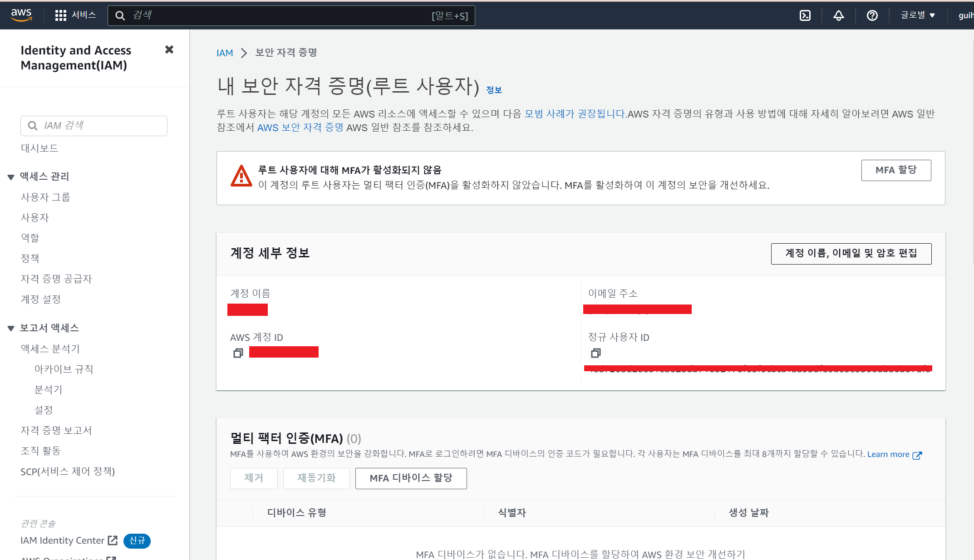
Task: Focus the IAM 검색 field
Action: pyautogui.click(x=94, y=126)
